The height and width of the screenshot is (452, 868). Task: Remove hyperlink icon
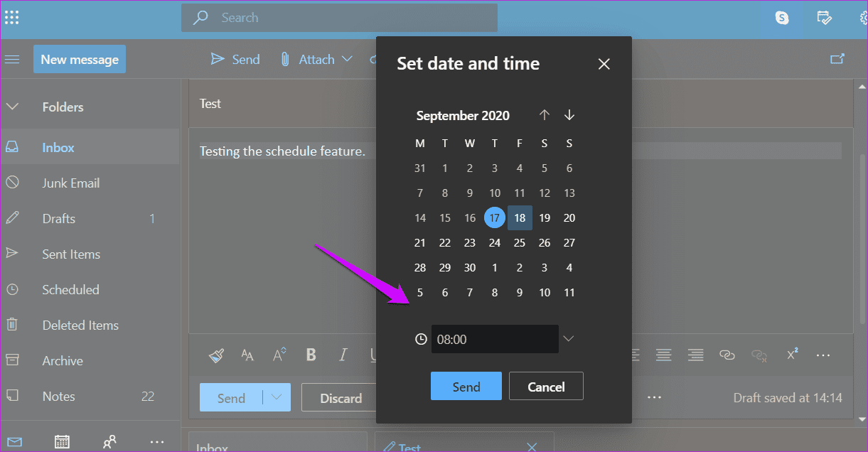pos(759,355)
